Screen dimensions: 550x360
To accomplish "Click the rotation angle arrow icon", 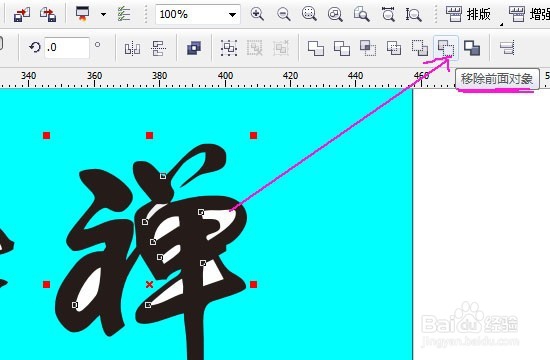I will tap(35, 47).
